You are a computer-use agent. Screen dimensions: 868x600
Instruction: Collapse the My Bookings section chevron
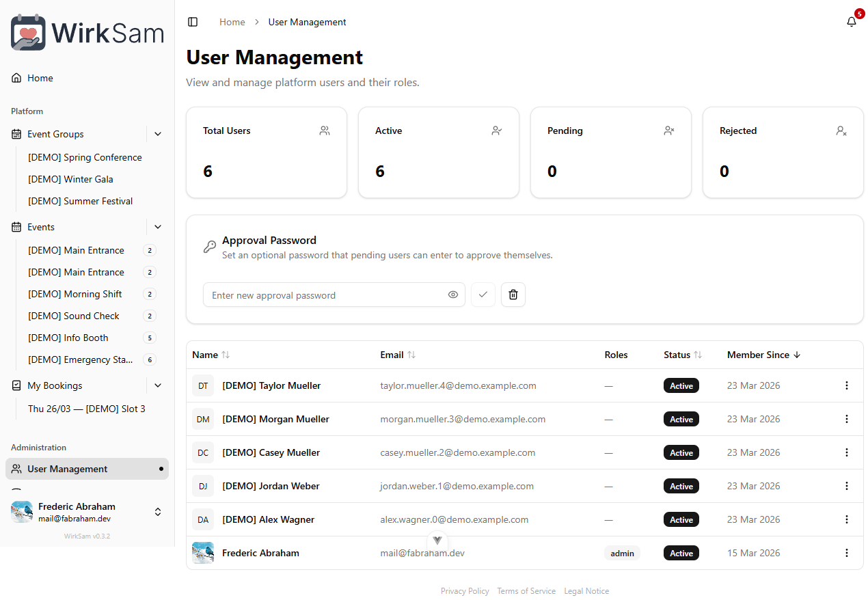[158, 385]
